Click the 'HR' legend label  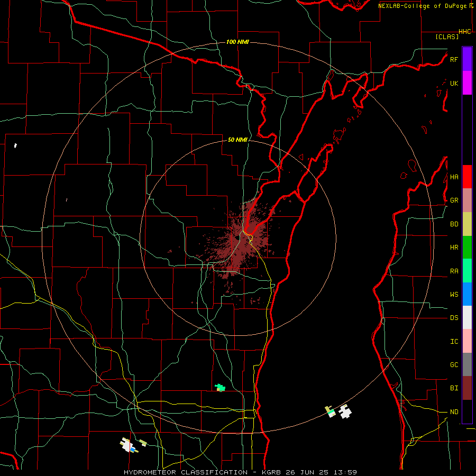[x=454, y=248]
